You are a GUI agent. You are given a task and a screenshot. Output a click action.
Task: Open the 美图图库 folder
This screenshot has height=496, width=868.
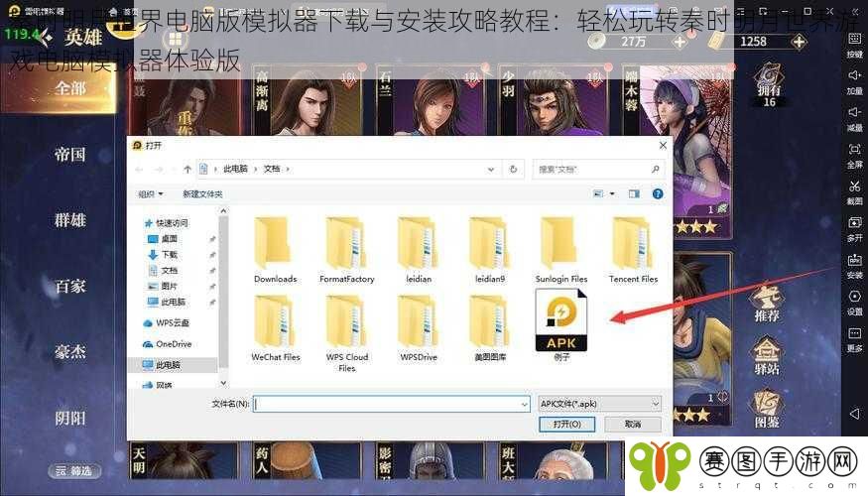pyautogui.click(x=490, y=328)
